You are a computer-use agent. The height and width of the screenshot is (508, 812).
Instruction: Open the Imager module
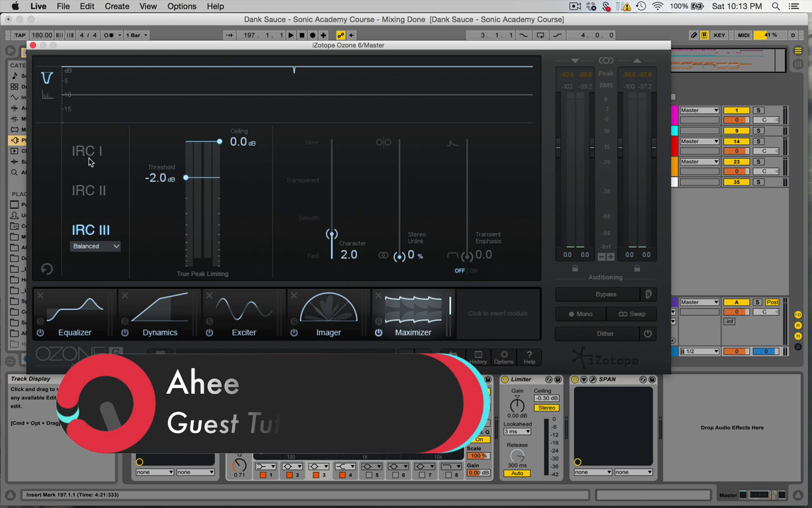click(x=328, y=314)
